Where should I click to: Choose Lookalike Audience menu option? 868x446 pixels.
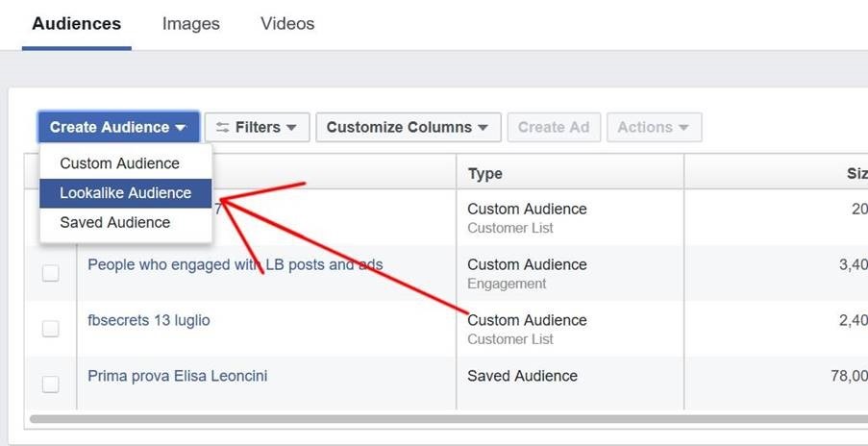pos(125,193)
